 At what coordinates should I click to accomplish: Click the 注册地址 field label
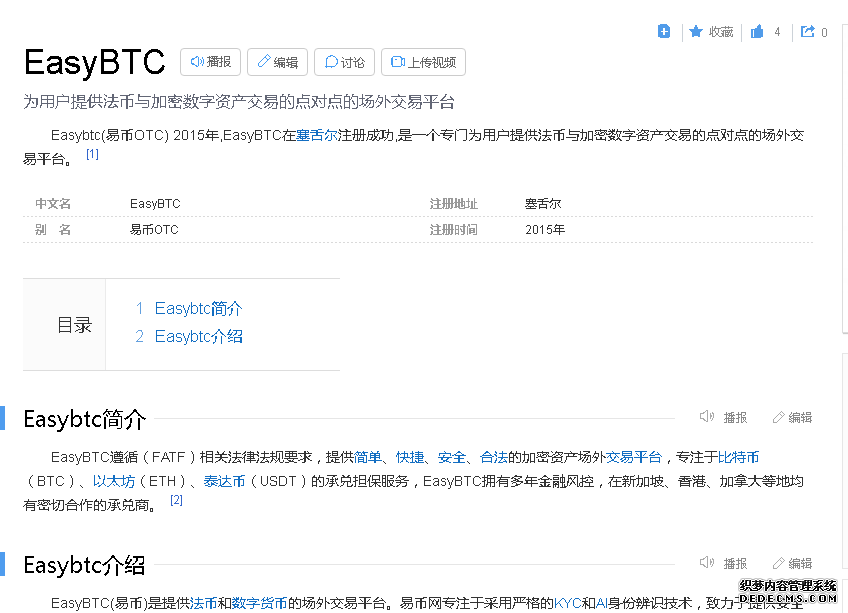pyautogui.click(x=454, y=204)
